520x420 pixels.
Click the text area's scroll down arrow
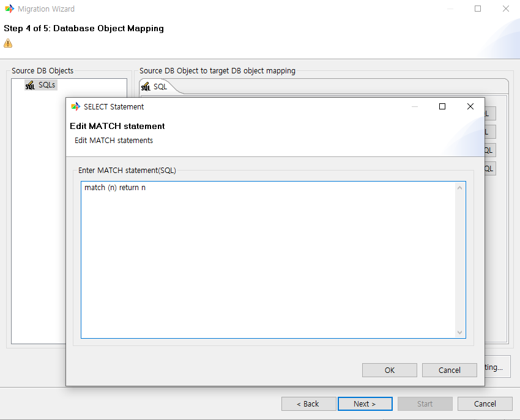tap(460, 332)
